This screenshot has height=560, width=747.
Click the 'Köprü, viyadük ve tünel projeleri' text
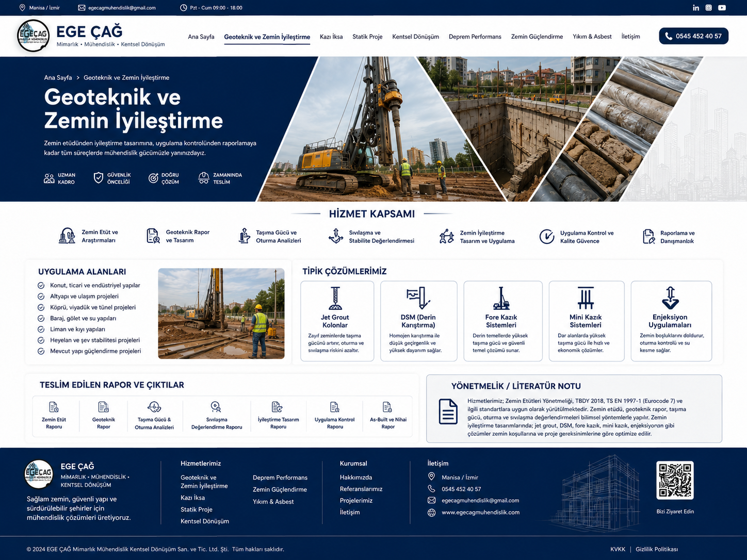point(93,307)
